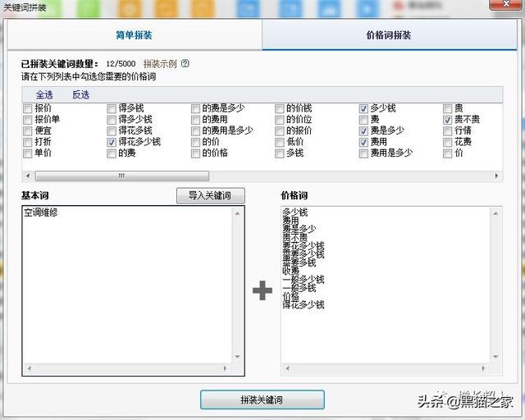Click the 收费 line in 价格词 list

pos(290,271)
